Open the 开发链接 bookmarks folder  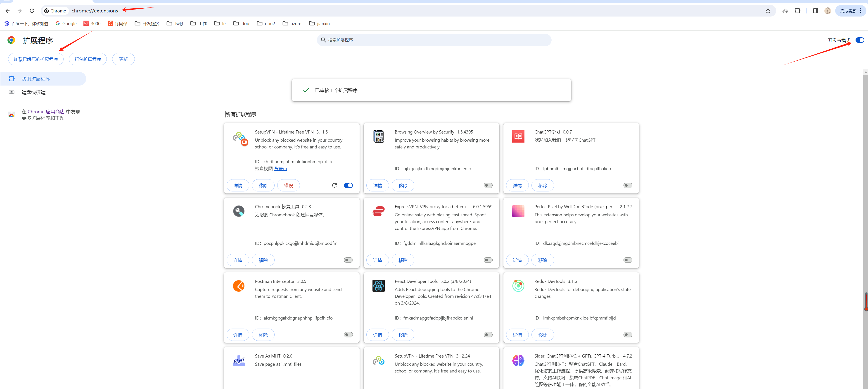(147, 24)
